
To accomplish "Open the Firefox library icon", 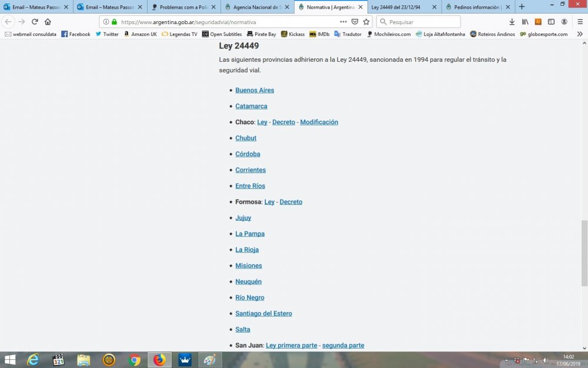I will 525,22.
